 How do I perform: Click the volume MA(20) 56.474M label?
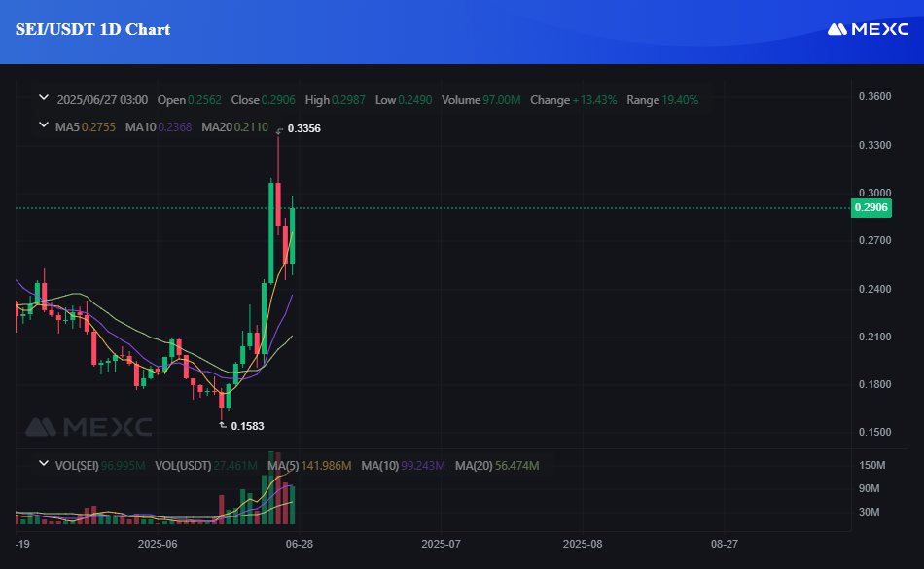pyautogui.click(x=497, y=466)
